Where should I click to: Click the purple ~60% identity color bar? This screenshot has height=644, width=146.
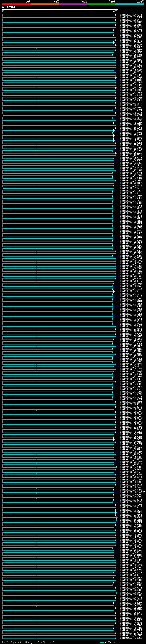(x=73, y=4)
